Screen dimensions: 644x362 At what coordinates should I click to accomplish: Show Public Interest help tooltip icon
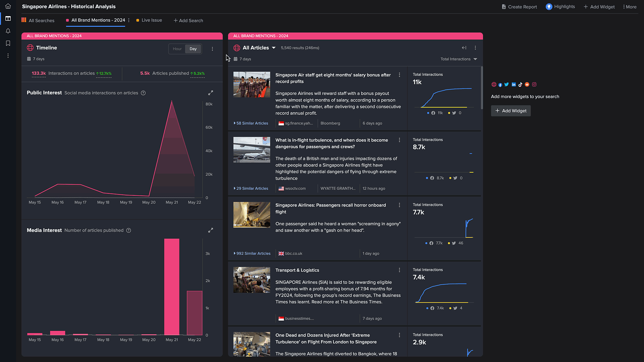click(x=143, y=93)
